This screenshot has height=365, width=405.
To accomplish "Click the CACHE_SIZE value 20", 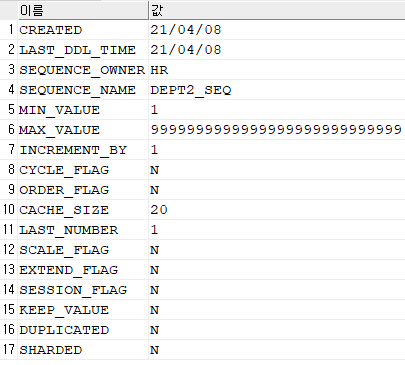I will (x=277, y=210).
